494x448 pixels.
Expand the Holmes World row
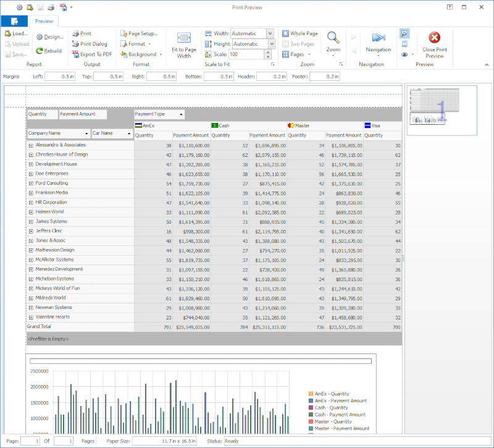[31, 212]
